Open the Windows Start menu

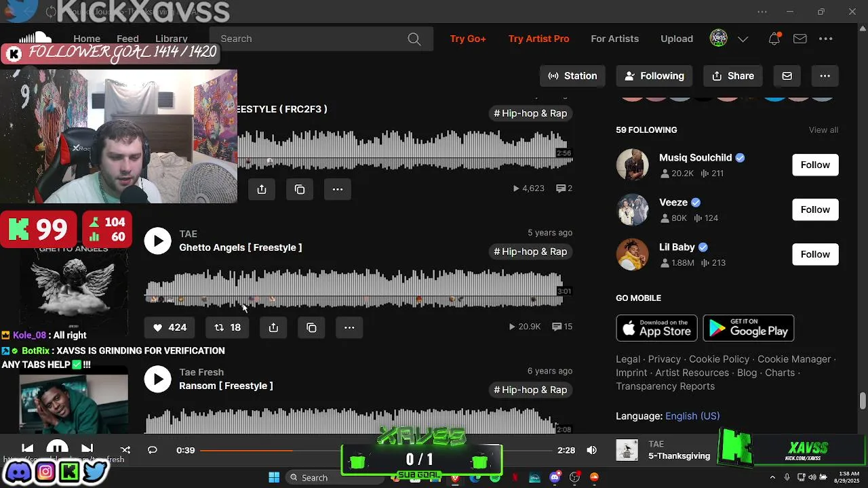pos(274,477)
